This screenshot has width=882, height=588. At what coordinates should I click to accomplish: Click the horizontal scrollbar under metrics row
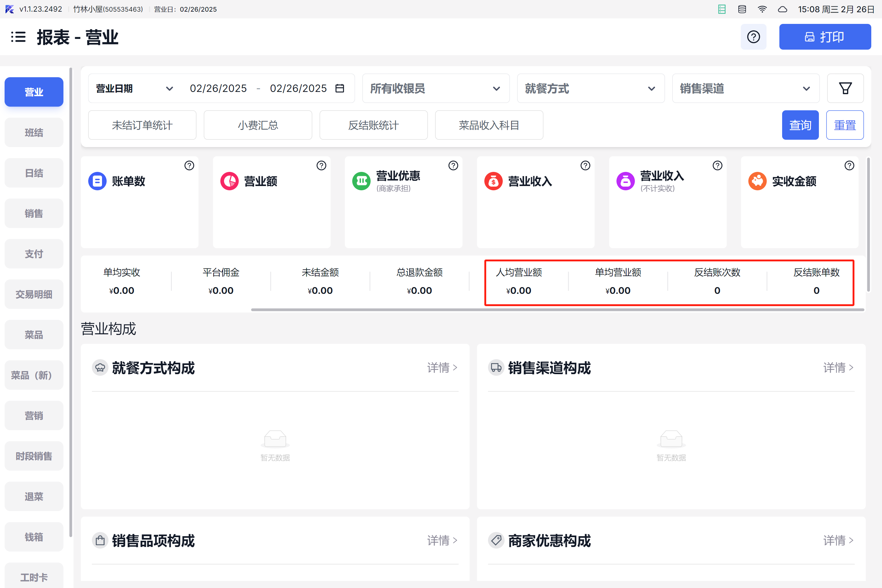point(558,310)
